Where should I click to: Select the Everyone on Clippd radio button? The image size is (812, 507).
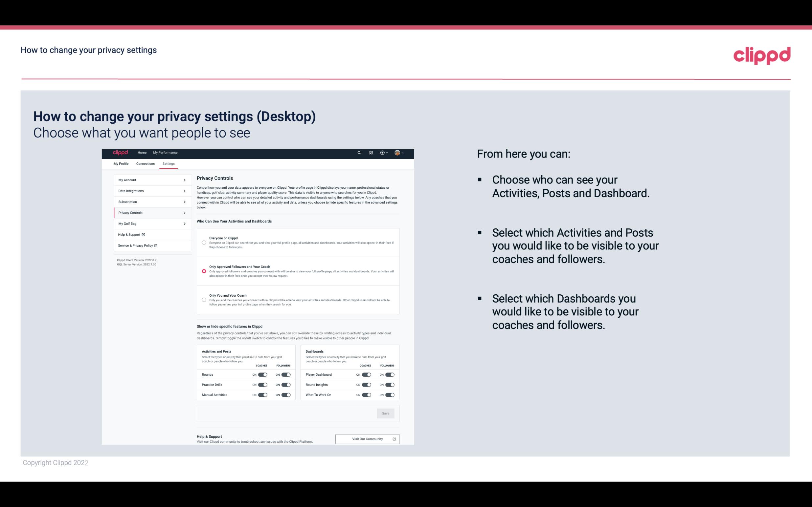204,241
